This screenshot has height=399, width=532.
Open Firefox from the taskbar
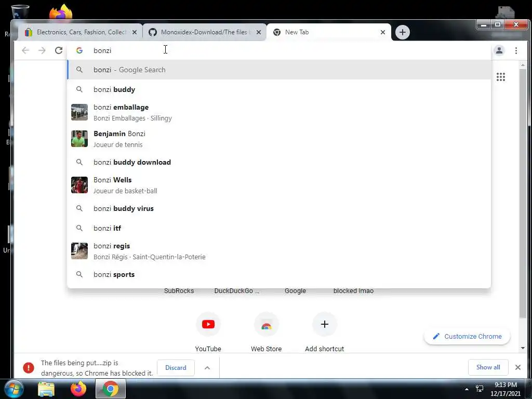pos(78,389)
